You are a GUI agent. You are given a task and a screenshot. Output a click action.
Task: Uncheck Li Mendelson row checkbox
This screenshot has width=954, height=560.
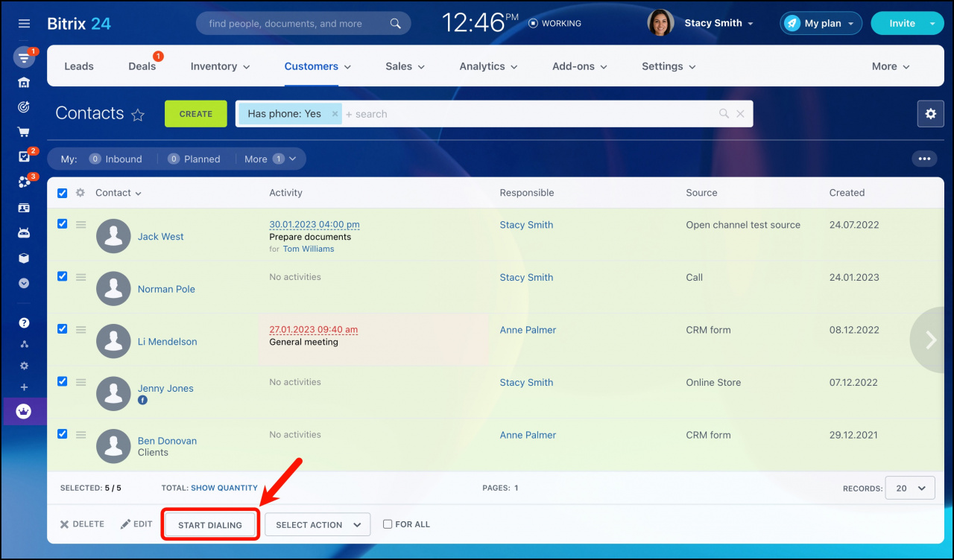63,328
